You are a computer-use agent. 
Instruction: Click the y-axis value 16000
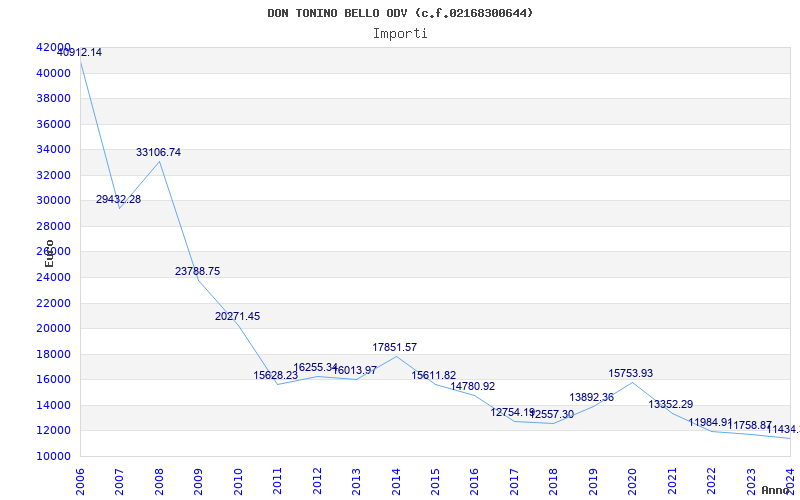tap(53, 380)
